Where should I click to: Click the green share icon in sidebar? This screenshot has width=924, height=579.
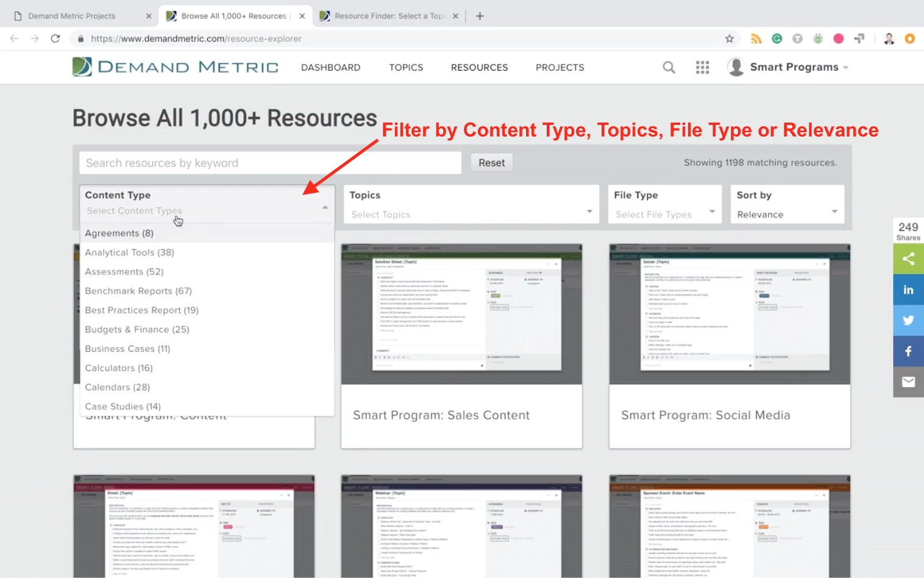(909, 259)
